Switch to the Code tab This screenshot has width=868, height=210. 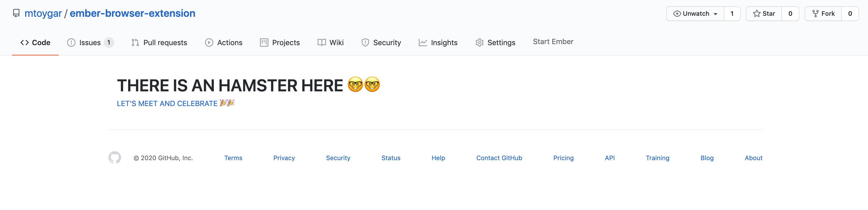click(35, 43)
